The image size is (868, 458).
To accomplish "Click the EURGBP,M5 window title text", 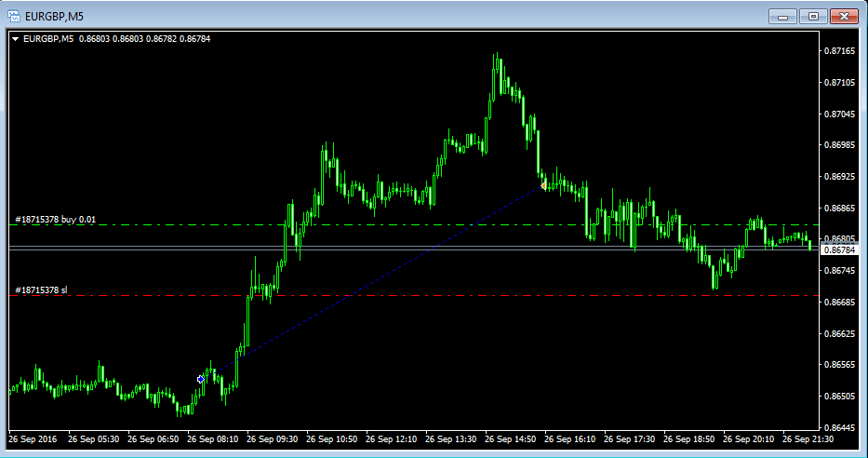I will 54,16.
